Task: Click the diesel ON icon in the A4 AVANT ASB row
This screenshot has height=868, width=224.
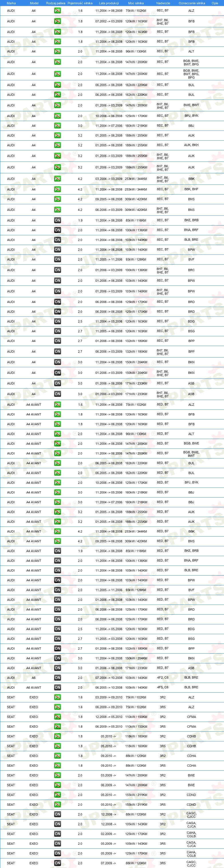Action: [x=58, y=668]
